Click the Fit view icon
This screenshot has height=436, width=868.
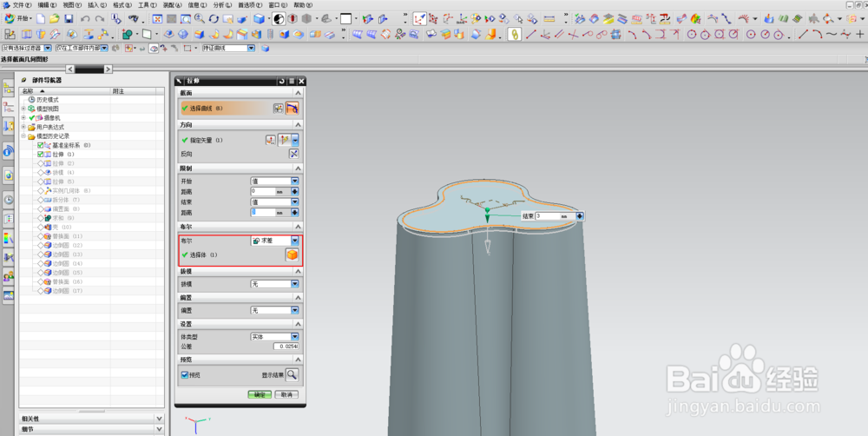[157, 19]
